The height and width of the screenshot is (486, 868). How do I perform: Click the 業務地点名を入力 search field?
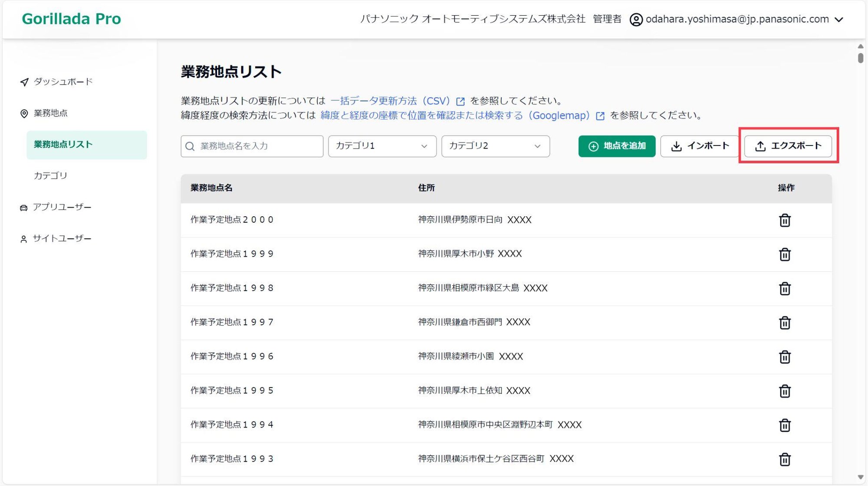click(x=252, y=146)
